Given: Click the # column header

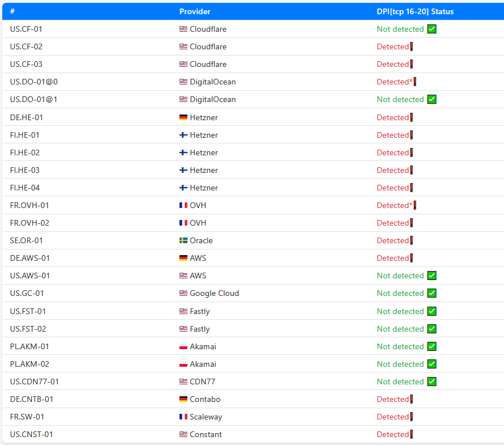Looking at the screenshot, I should 12,11.
